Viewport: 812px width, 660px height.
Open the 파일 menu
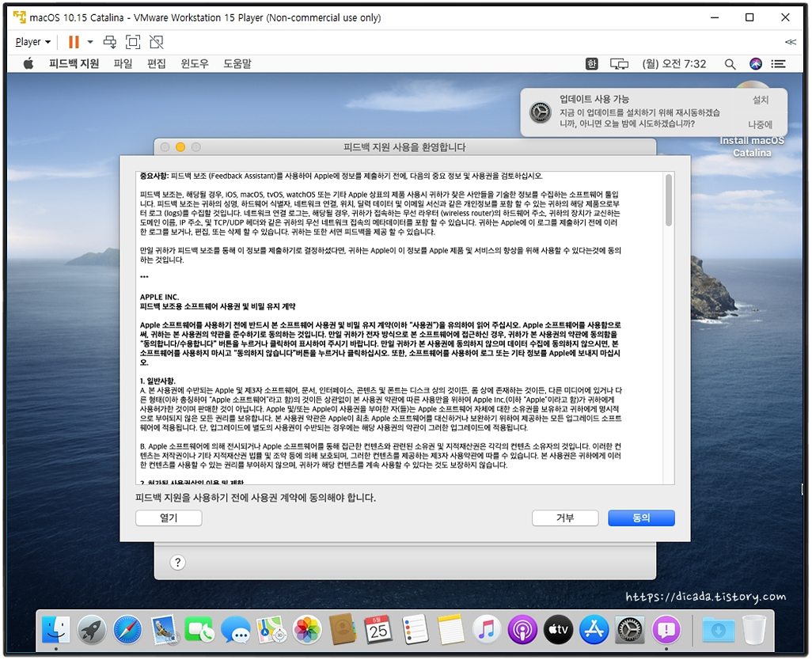click(123, 63)
